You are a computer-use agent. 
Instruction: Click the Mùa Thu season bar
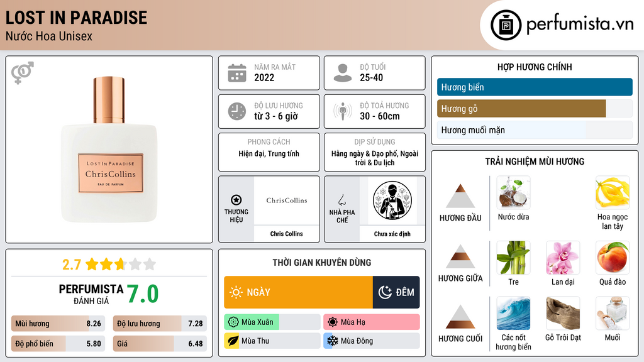272,341
